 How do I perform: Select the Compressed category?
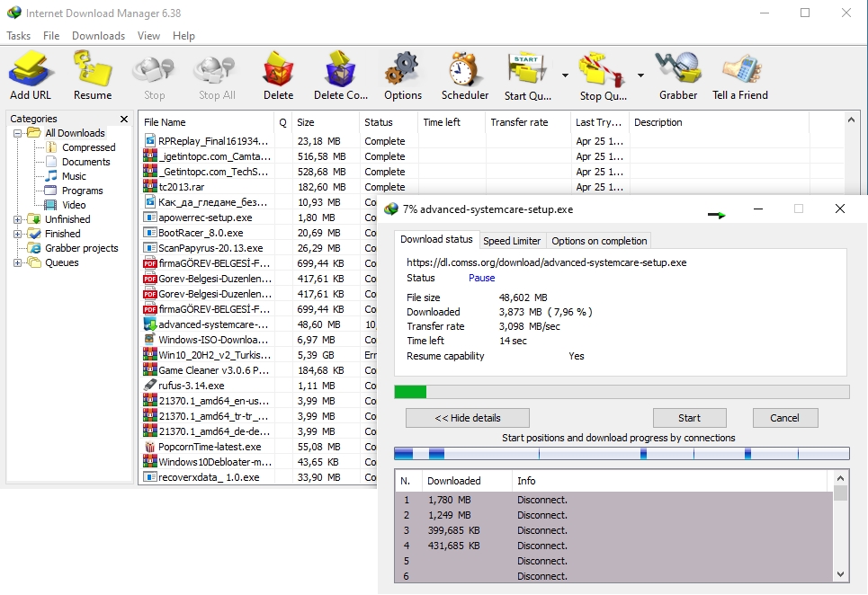coord(88,147)
